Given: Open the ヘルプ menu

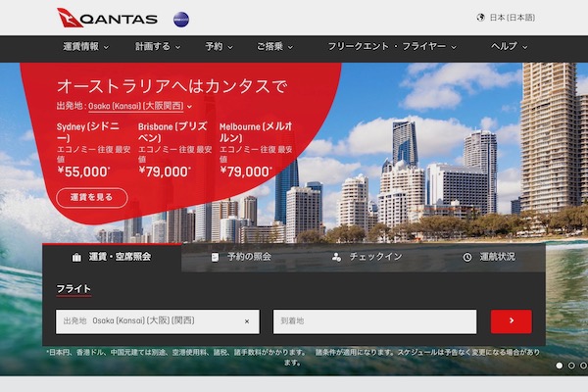Looking at the screenshot, I should (510, 46).
